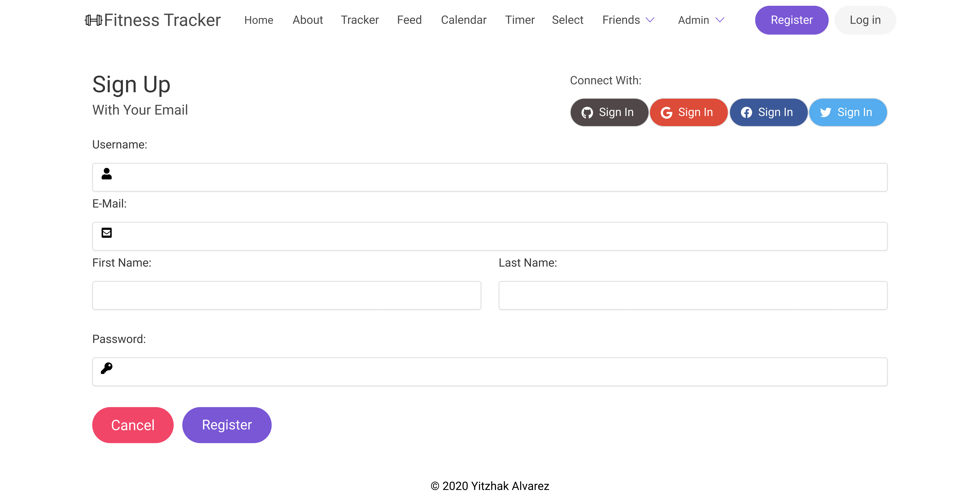Focus the Last Name input field
Screen dimensions: 980x495
[x=693, y=295]
